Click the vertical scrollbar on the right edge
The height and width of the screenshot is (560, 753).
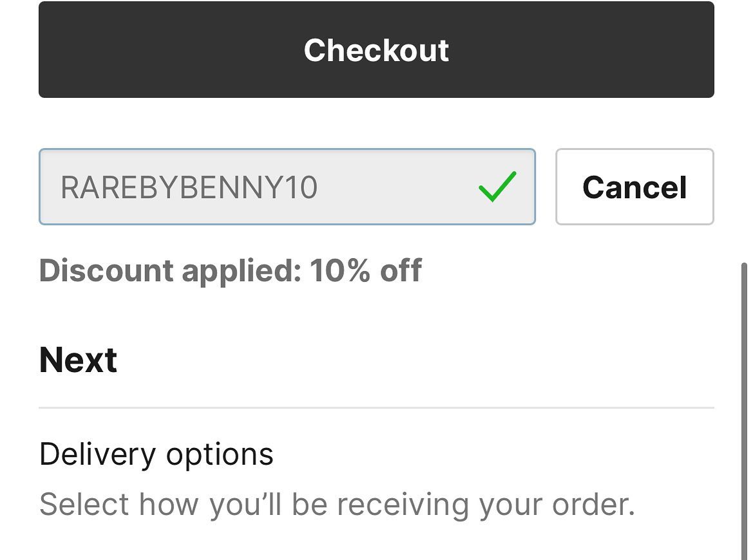(745, 411)
